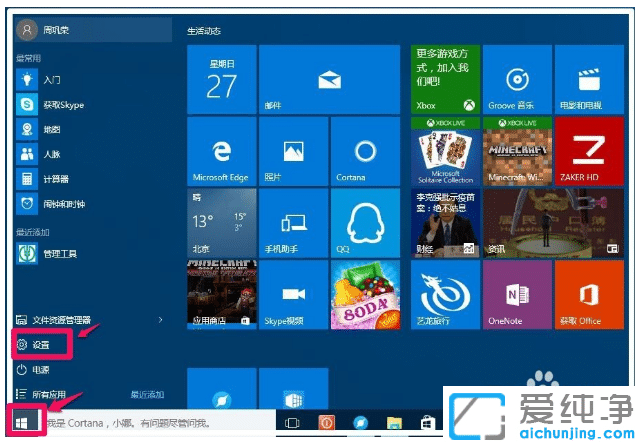
Task: Open the 财经 news tile
Action: coord(445,223)
